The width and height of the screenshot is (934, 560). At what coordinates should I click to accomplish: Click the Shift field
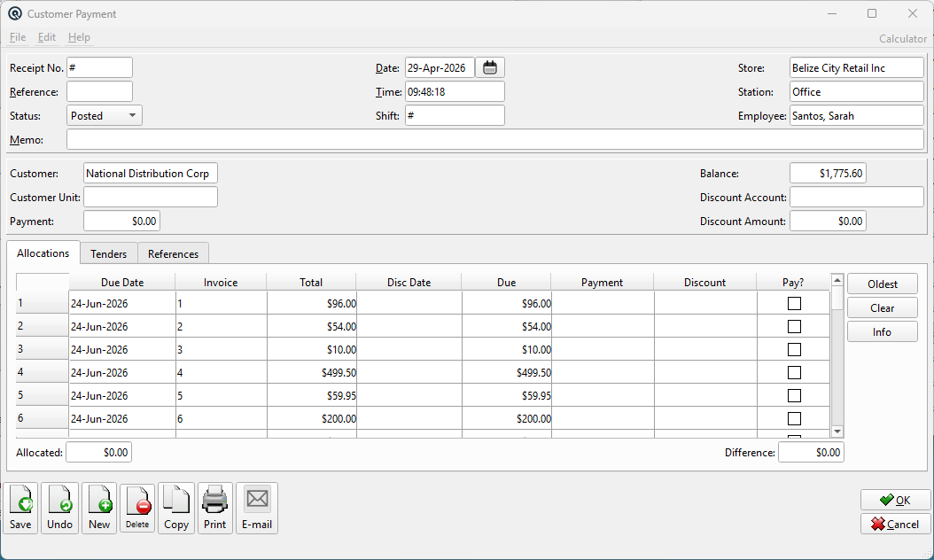tap(455, 115)
